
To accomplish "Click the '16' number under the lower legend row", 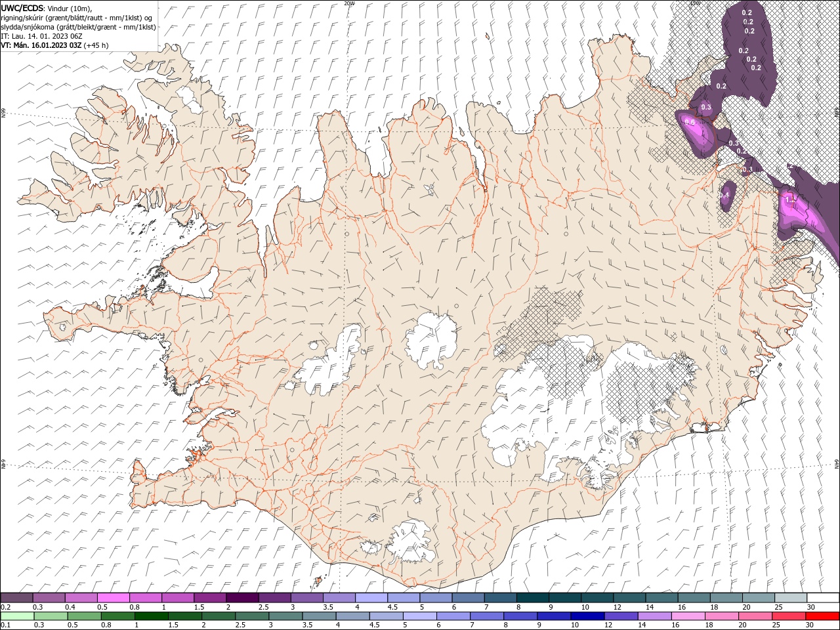I will coord(675,625).
